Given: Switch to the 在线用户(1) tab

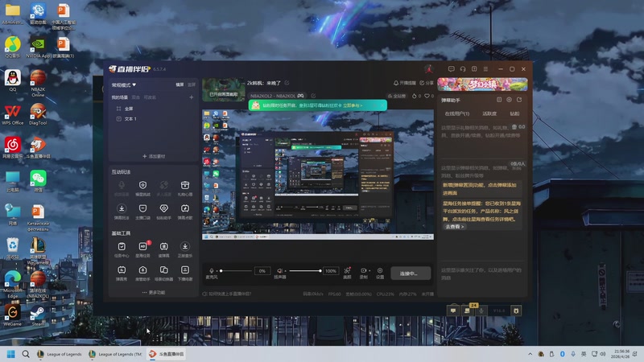Looking at the screenshot, I should point(456,113).
